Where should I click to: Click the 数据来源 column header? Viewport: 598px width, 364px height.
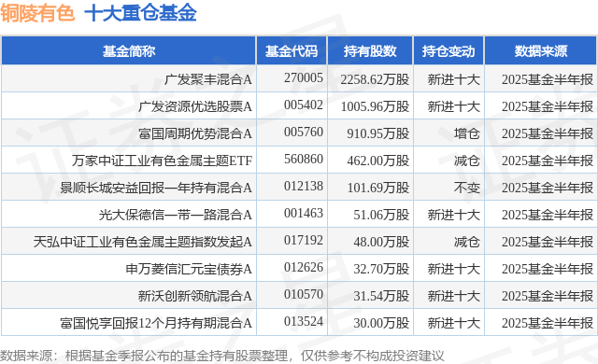541,51
